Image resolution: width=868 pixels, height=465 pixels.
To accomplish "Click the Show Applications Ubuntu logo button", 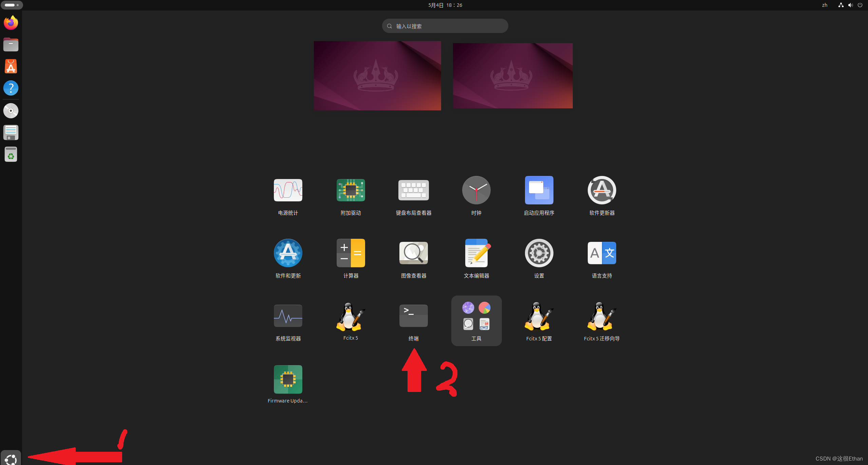I will [11, 459].
